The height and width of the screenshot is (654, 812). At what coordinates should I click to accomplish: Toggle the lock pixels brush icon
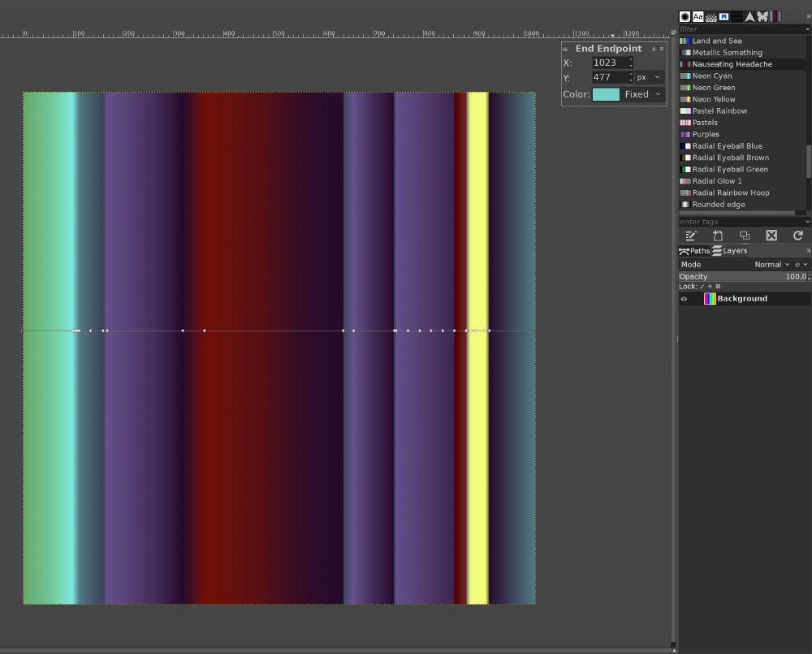pos(702,287)
